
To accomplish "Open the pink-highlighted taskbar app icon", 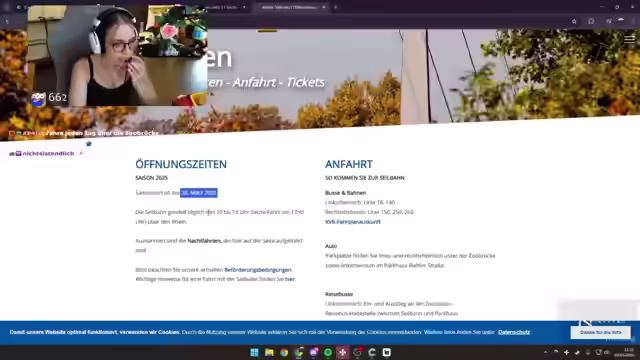I will click(x=342, y=352).
